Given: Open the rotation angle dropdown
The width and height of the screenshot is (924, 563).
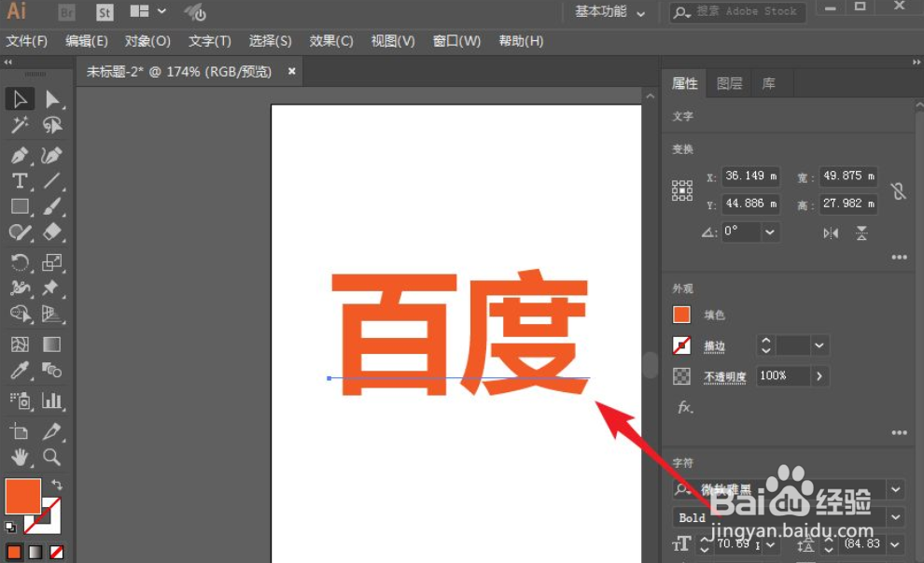Looking at the screenshot, I should click(770, 232).
